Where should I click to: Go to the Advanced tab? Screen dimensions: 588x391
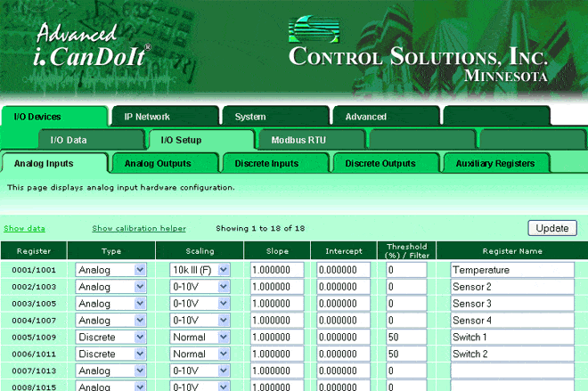coord(387,117)
